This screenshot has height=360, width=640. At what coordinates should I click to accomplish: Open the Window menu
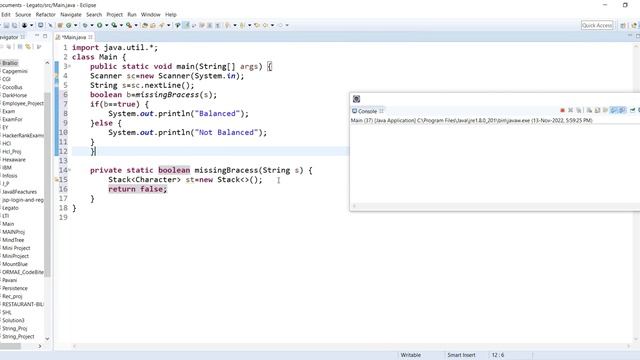coord(151,14)
